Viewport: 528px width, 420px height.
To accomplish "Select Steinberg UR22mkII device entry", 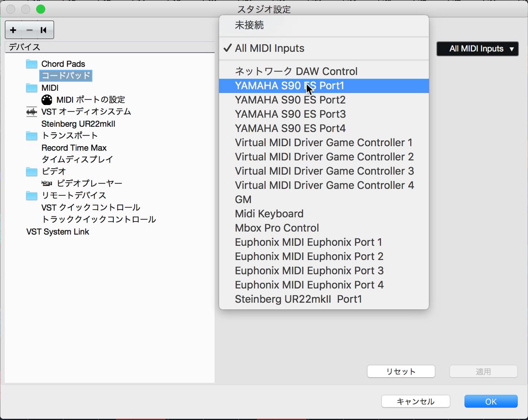I will click(78, 124).
